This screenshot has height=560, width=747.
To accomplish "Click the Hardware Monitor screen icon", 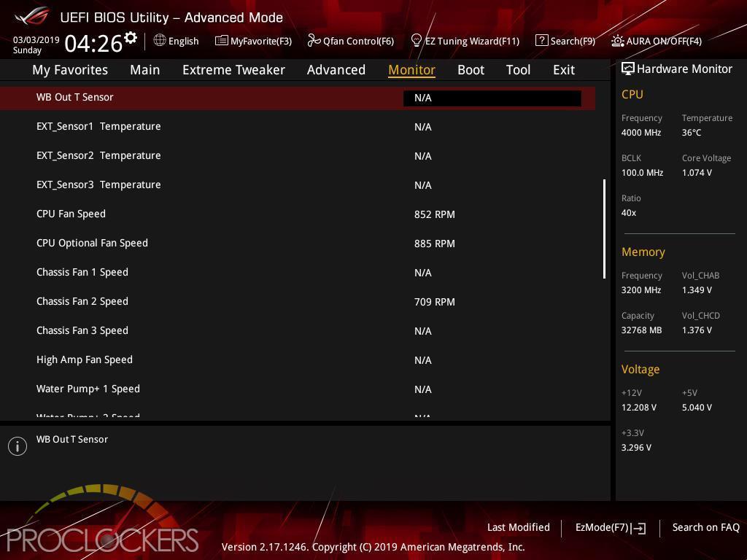I will tap(628, 69).
